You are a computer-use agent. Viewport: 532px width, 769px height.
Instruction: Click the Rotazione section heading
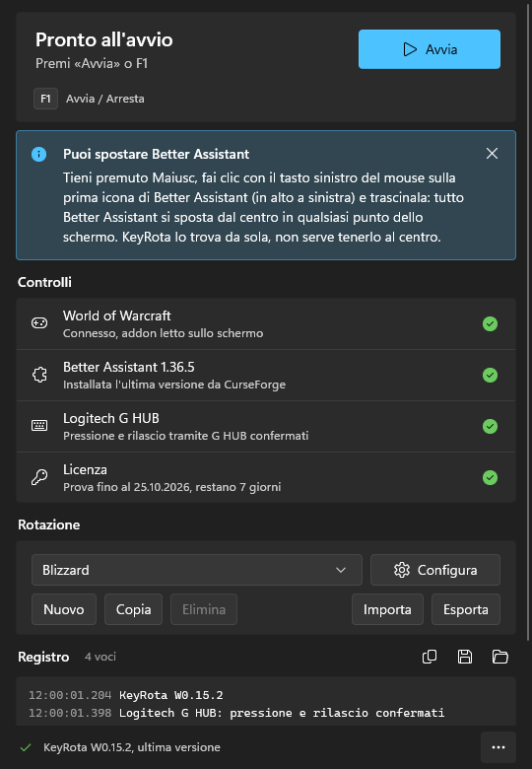click(x=49, y=524)
